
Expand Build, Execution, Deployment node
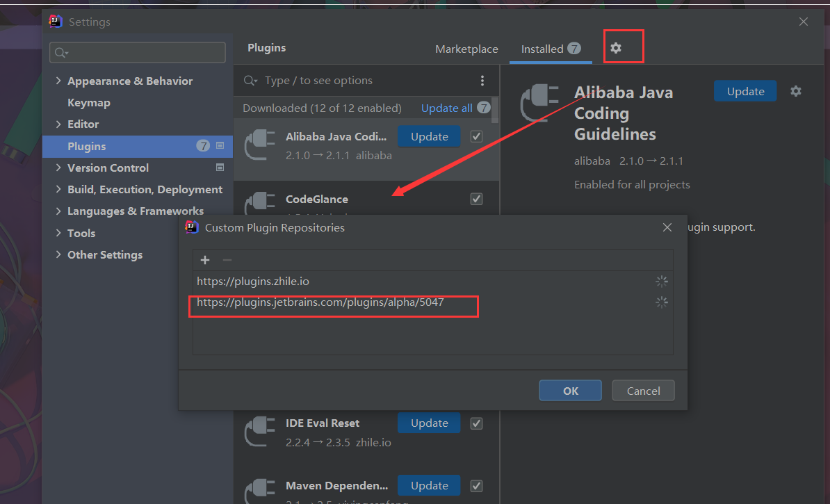click(58, 189)
